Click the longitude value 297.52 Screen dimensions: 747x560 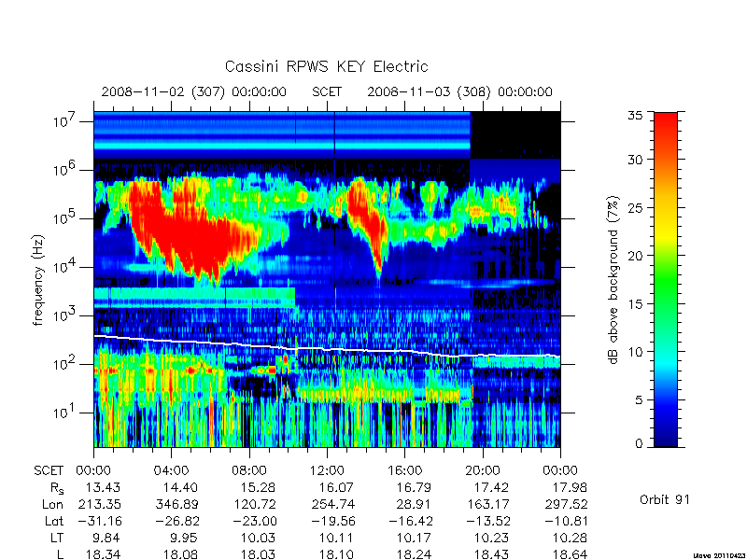pyautogui.click(x=566, y=504)
